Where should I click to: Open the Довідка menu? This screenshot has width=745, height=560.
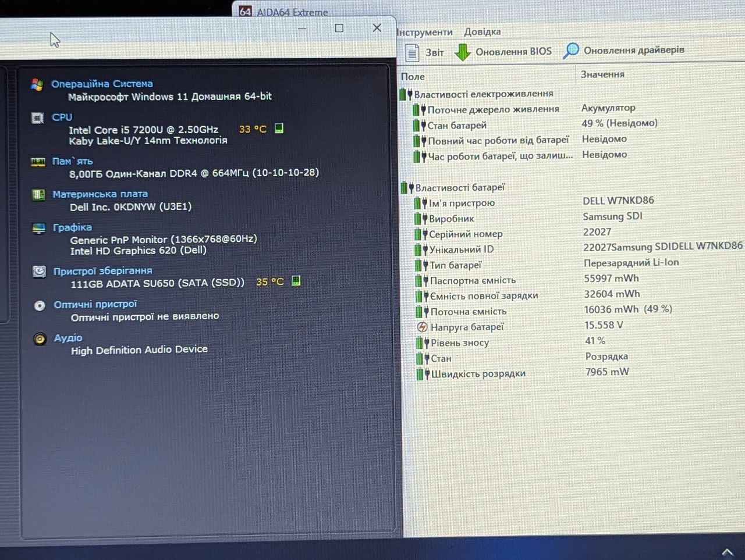pos(482,31)
